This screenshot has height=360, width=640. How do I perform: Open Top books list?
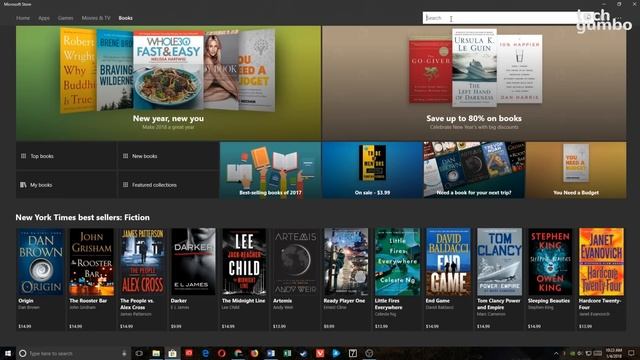coord(66,156)
